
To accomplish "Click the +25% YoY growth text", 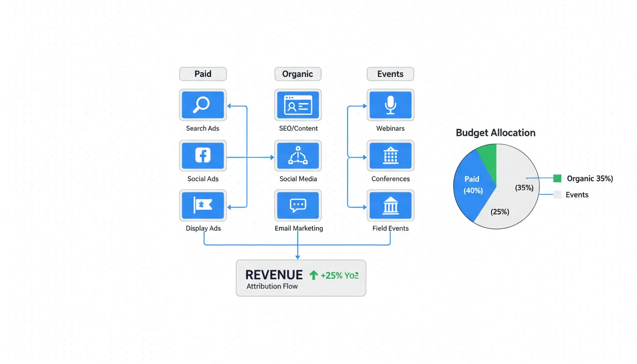I will coord(339,275).
